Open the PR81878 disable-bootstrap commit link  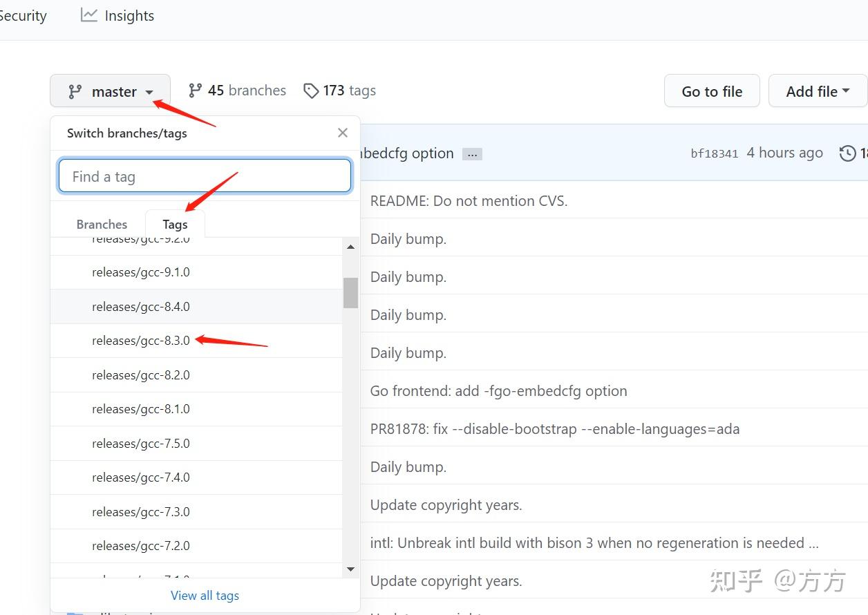(x=554, y=429)
